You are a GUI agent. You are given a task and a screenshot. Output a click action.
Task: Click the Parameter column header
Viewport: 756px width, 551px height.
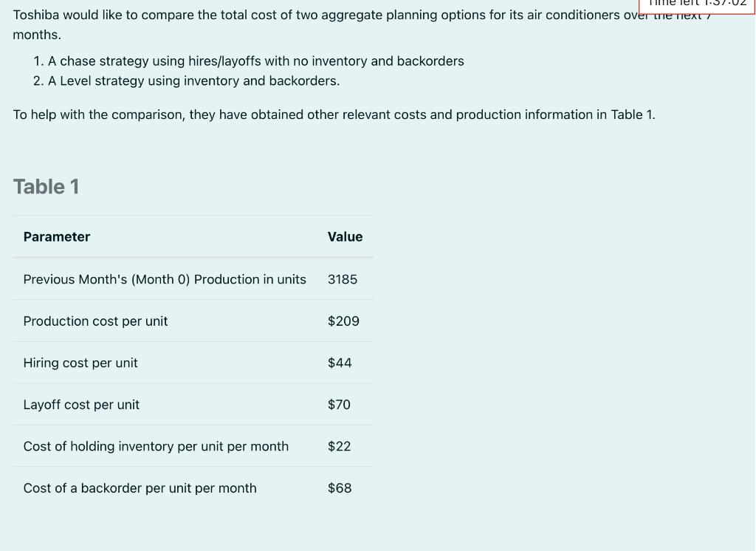click(x=57, y=237)
